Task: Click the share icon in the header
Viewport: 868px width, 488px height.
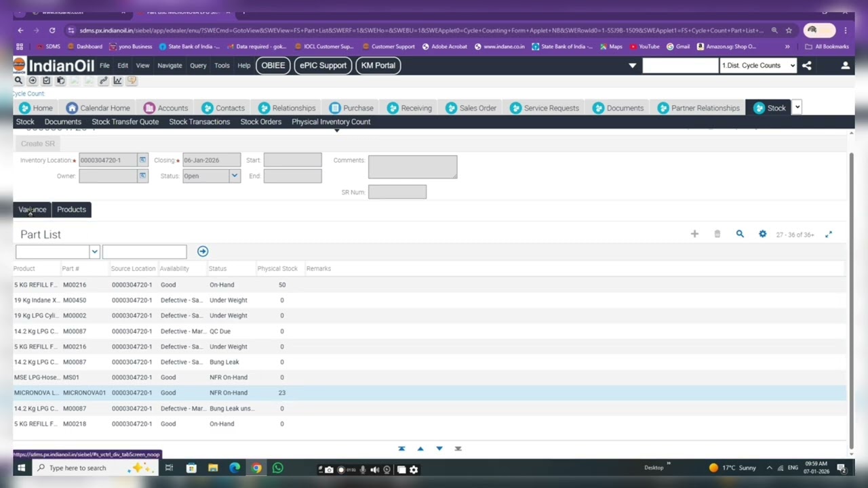Action: tap(806, 66)
